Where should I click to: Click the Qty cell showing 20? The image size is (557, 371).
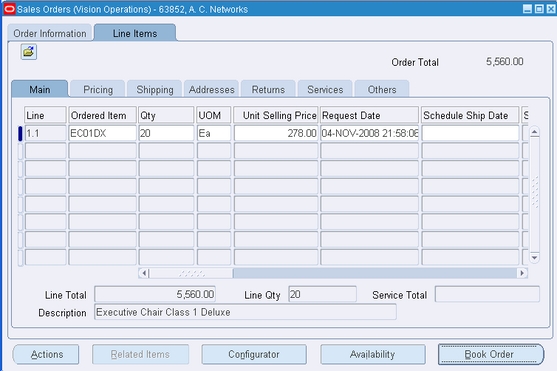pyautogui.click(x=166, y=133)
